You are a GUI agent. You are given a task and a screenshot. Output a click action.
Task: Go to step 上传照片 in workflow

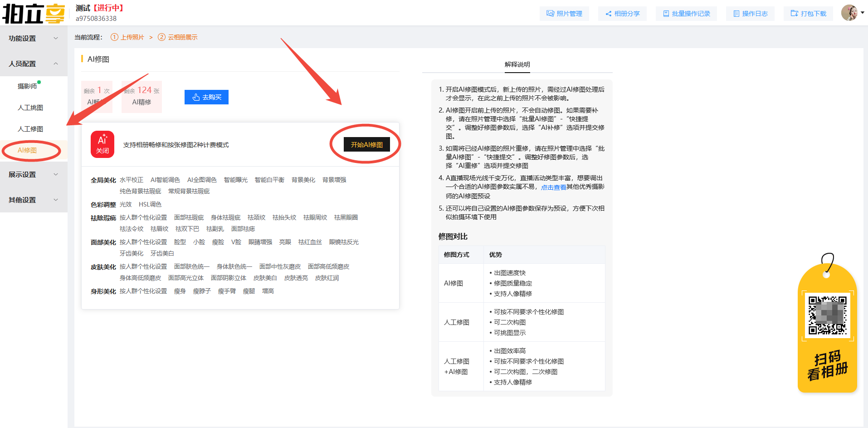[132, 37]
